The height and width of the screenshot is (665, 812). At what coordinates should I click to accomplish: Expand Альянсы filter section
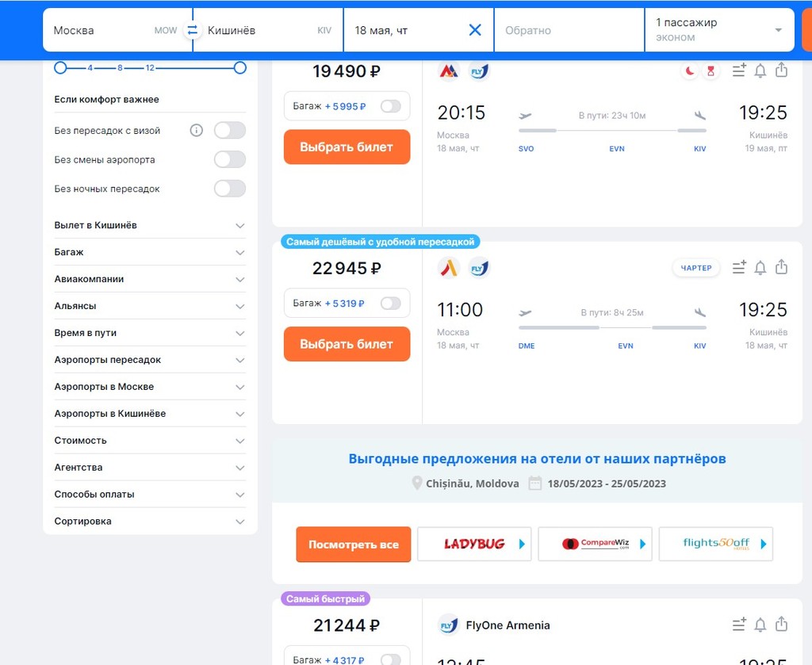[x=150, y=306]
